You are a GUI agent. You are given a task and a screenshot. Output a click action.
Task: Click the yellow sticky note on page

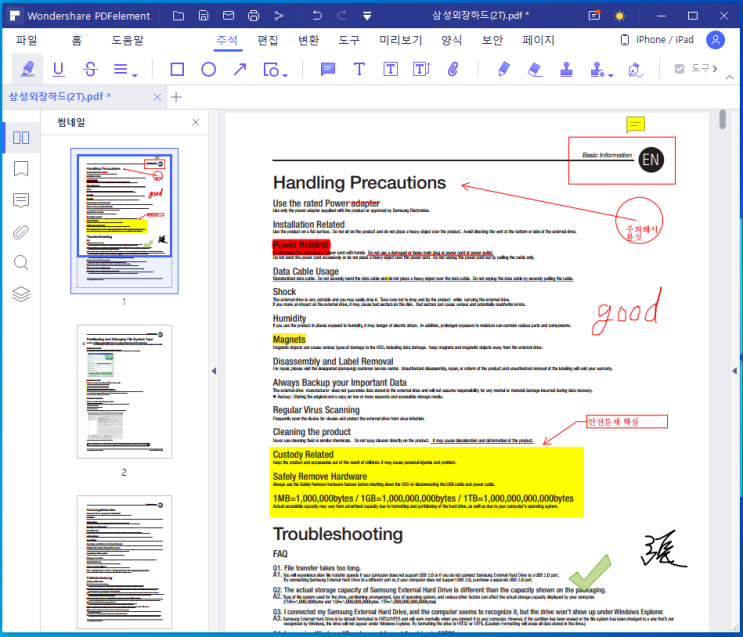635,125
